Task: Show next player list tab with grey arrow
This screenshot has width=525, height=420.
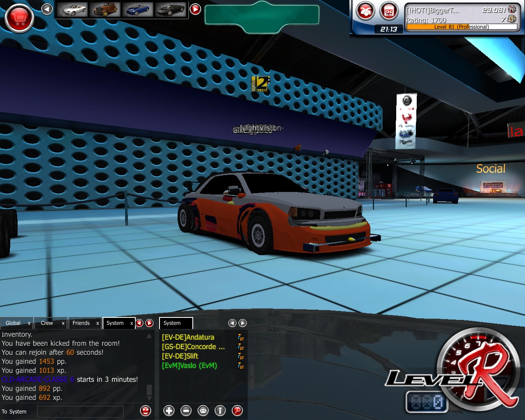Action: click(x=243, y=323)
